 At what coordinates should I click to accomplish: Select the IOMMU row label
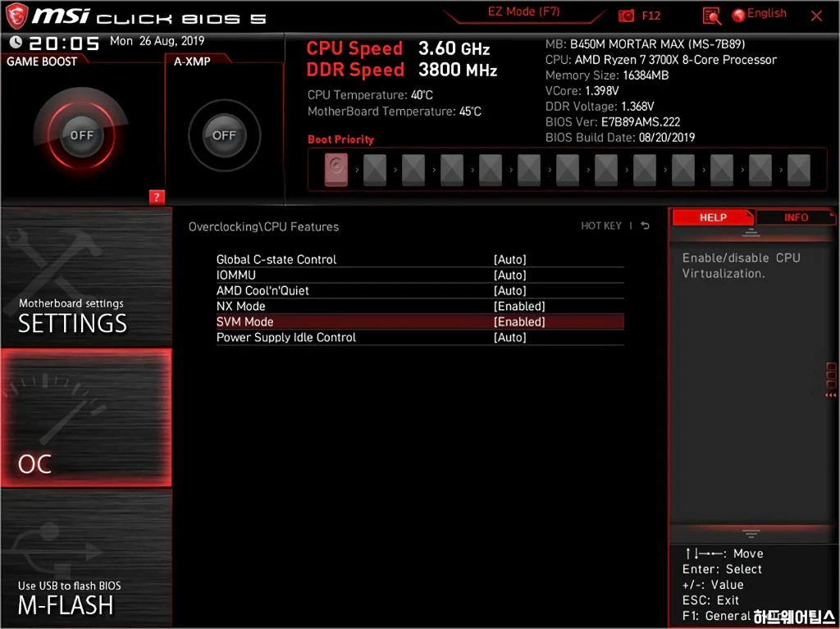tap(235, 275)
